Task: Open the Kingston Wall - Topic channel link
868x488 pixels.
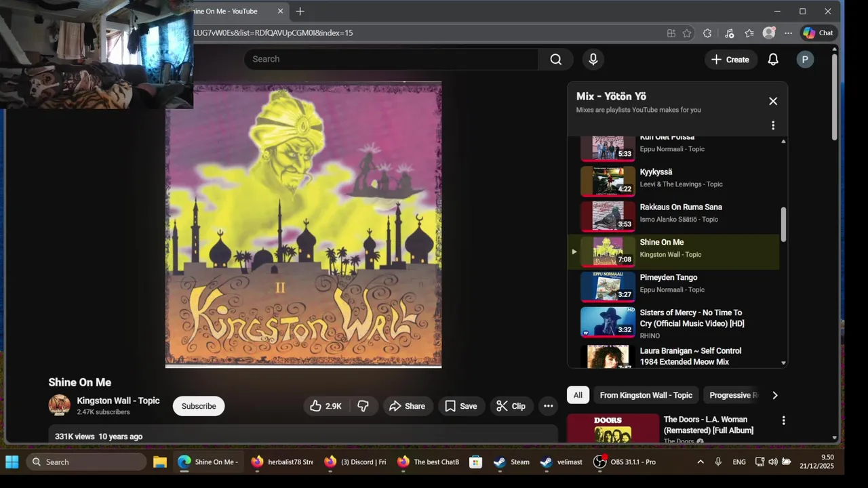Action: 118,401
